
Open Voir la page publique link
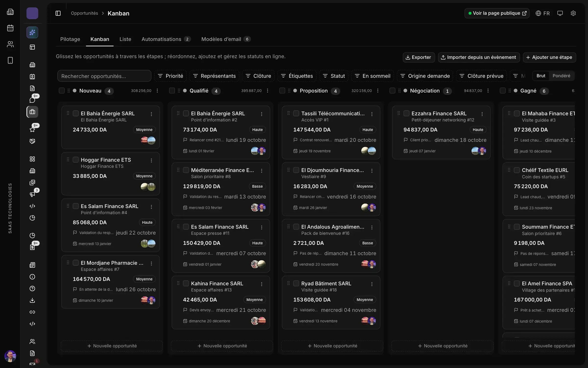(497, 13)
